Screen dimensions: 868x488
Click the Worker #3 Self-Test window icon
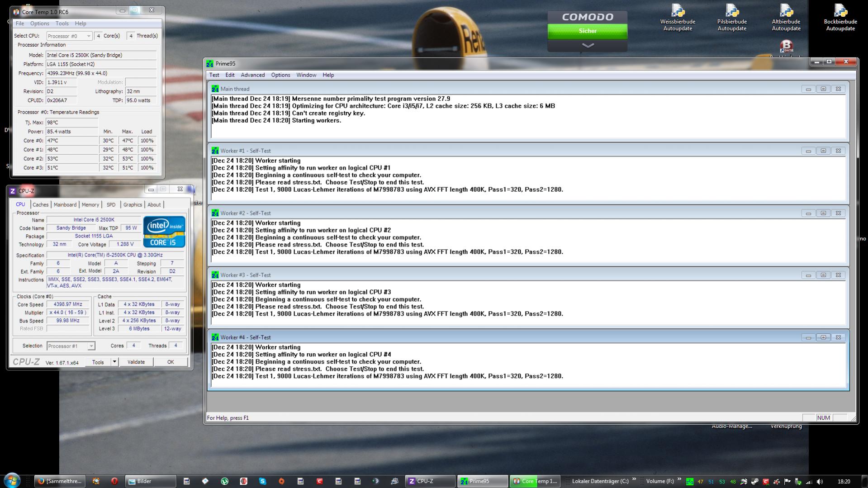[x=215, y=275]
